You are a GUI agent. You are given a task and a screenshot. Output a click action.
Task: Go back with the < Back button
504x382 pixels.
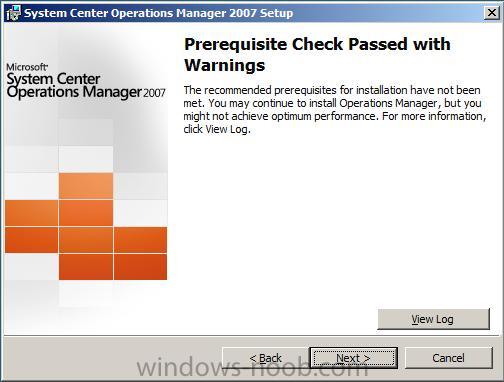(266, 358)
